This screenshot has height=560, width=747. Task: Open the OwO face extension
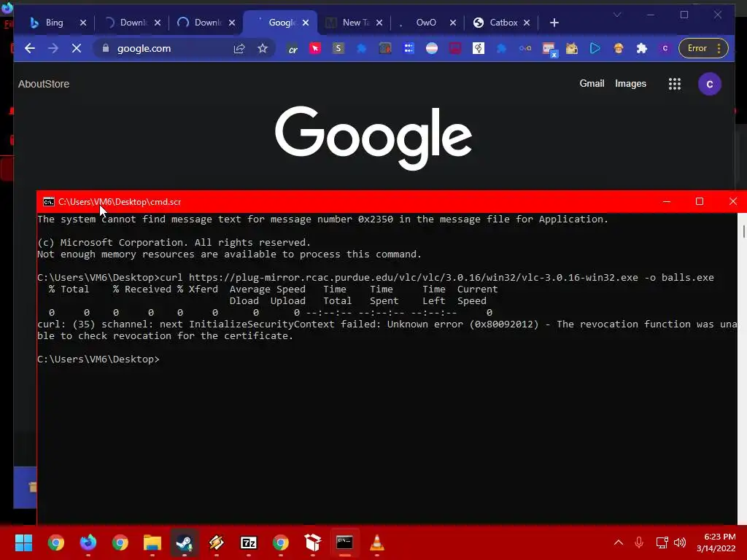(x=525, y=48)
